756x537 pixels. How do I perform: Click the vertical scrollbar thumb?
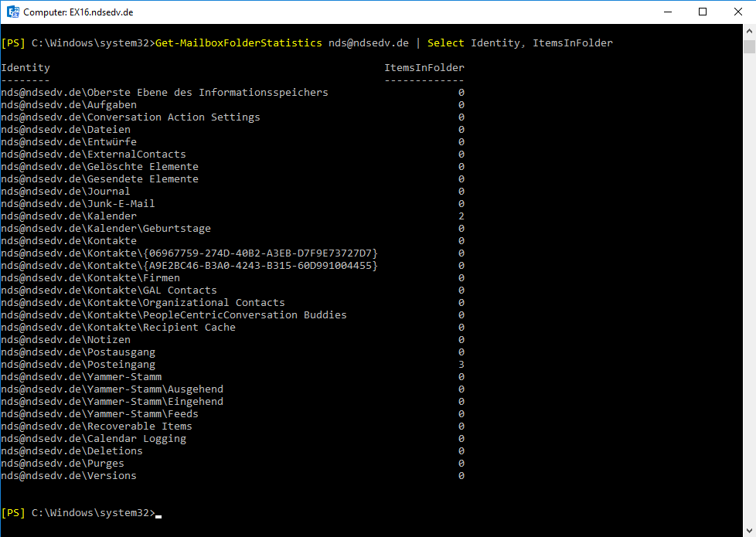point(748,46)
